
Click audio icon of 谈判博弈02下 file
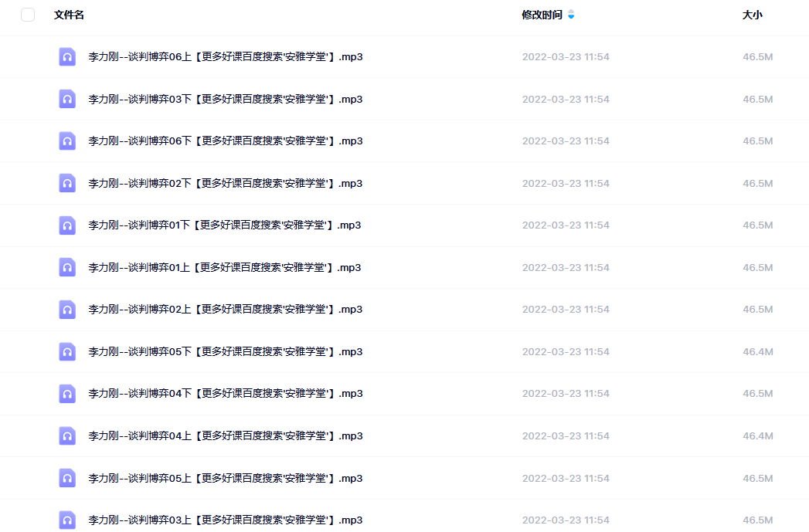click(x=67, y=183)
